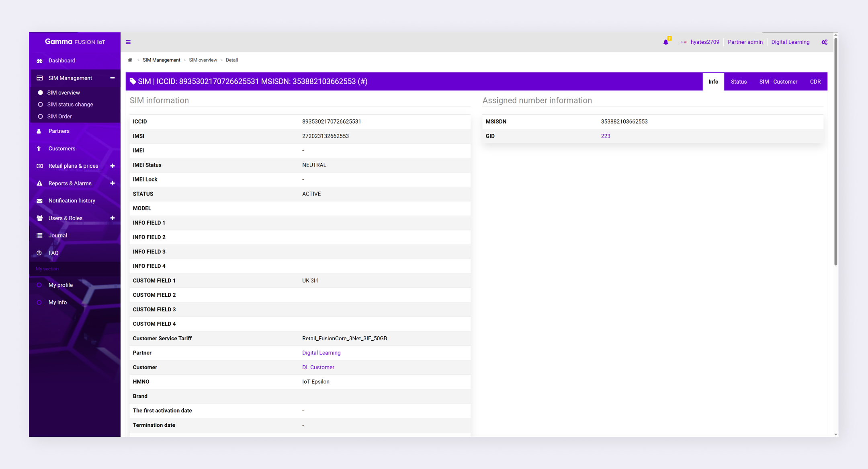Click the home breadcrumb icon
This screenshot has height=469, width=868.
click(x=130, y=60)
